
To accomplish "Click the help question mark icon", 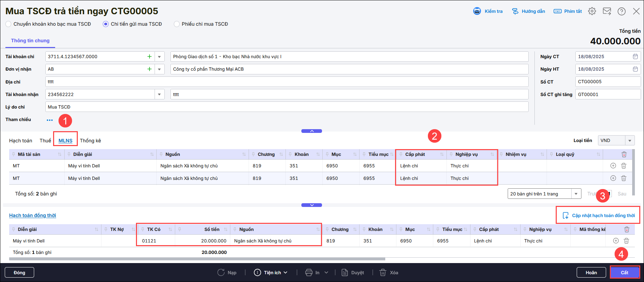I will tap(621, 11).
